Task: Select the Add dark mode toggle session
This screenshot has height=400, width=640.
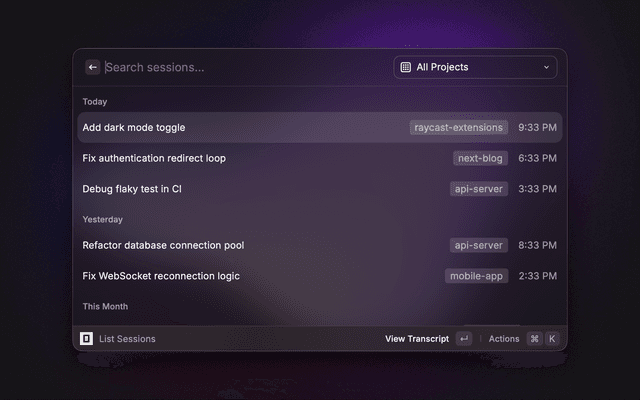Action: click(x=320, y=127)
